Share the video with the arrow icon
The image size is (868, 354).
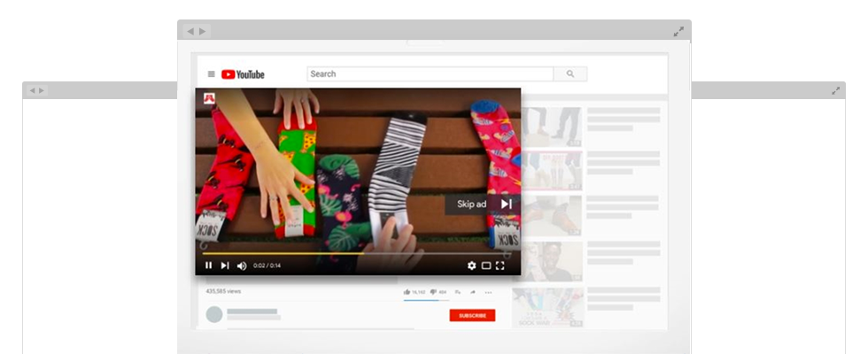point(473,292)
